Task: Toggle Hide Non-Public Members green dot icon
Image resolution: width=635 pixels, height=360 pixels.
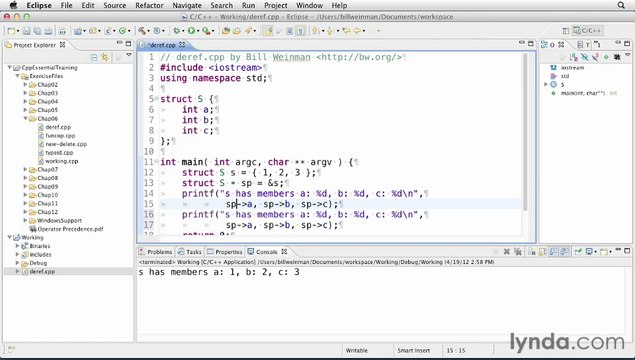Action: [x=606, y=57]
